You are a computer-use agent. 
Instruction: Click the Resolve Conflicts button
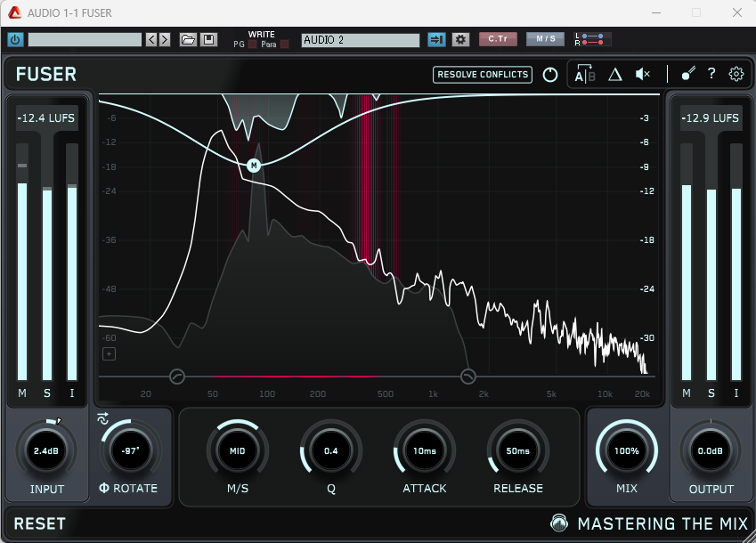pyautogui.click(x=483, y=75)
